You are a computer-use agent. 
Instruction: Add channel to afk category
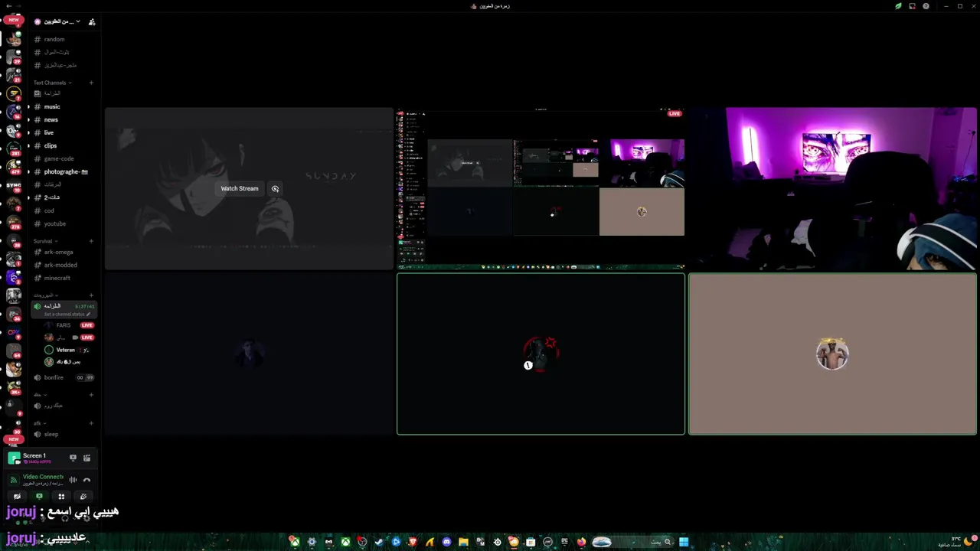[x=91, y=423]
